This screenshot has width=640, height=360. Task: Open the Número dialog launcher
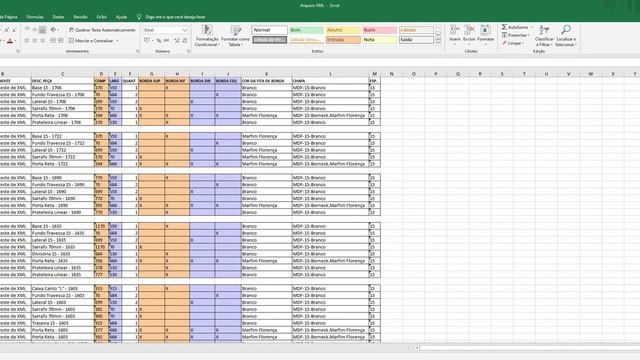pyautogui.click(x=189, y=51)
